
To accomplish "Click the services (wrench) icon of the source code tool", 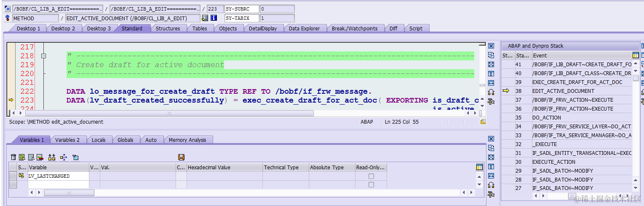I will click(x=491, y=102).
